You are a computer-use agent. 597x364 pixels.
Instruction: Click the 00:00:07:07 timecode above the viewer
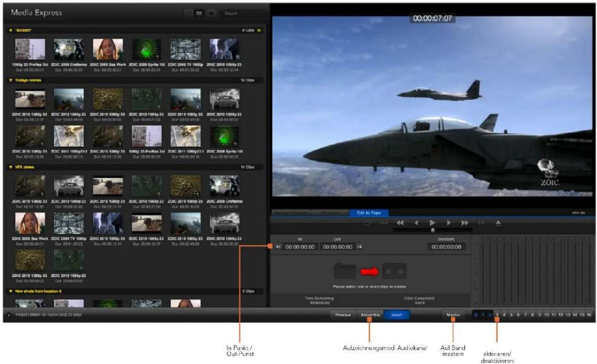432,19
